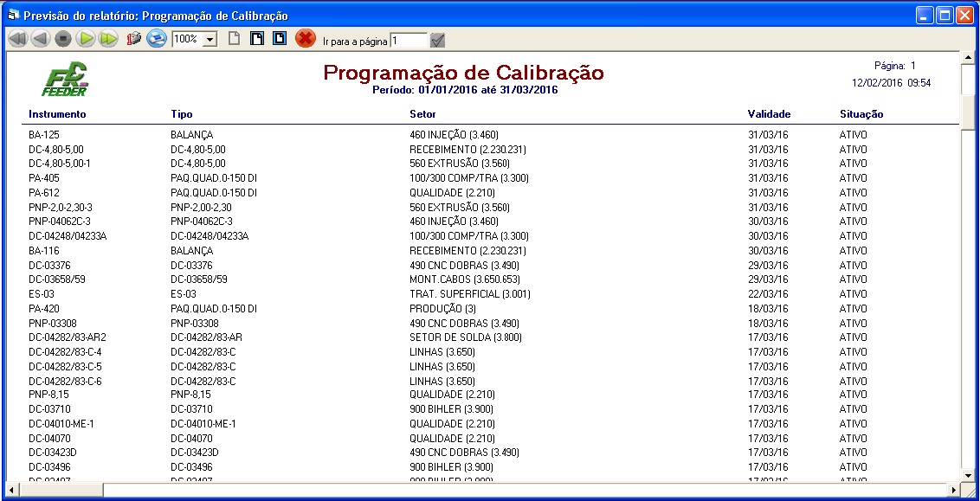Click the 'Ir para a página' input field
This screenshot has width=980, height=501.
point(409,41)
